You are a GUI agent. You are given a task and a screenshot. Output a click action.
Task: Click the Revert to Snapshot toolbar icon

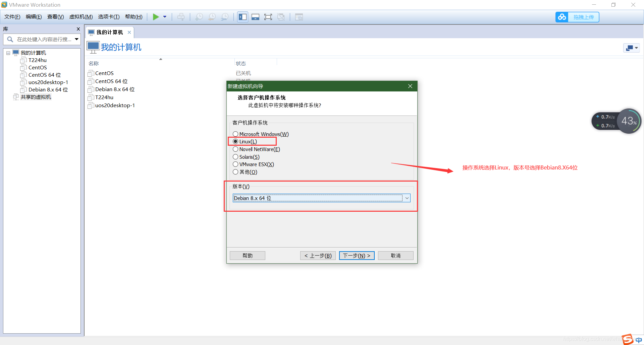coord(212,17)
